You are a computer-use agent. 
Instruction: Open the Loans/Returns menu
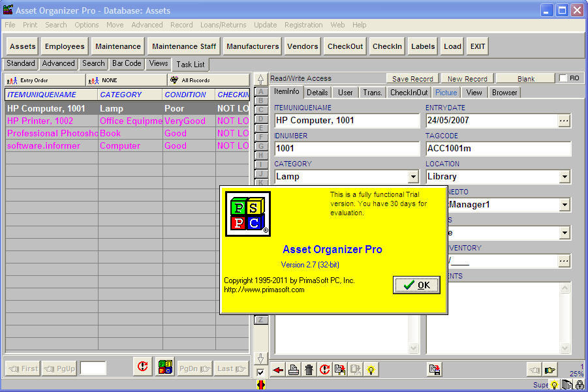pyautogui.click(x=223, y=25)
